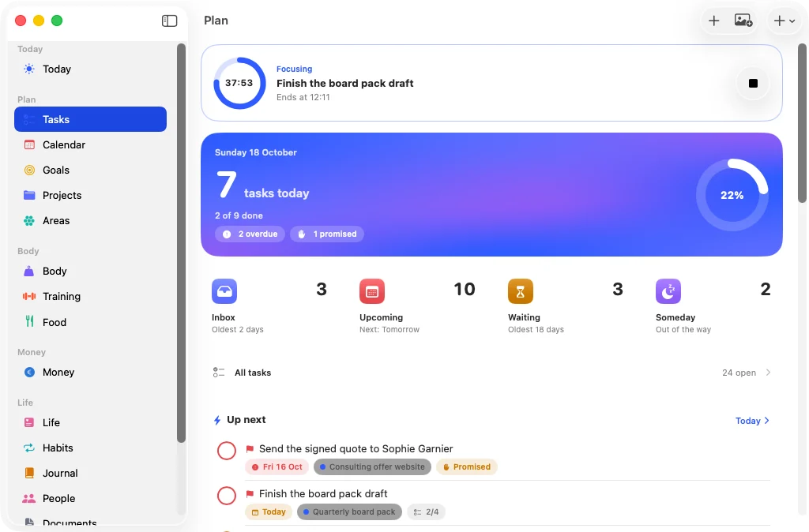Click the Consulting offer website project tag
This screenshot has height=532, width=809.
click(372, 467)
